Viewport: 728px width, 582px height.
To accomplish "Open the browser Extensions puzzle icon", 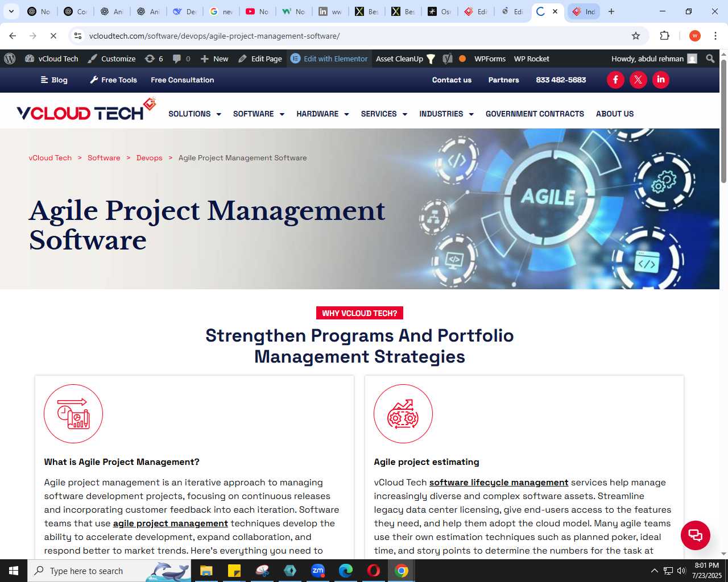I will click(x=664, y=36).
